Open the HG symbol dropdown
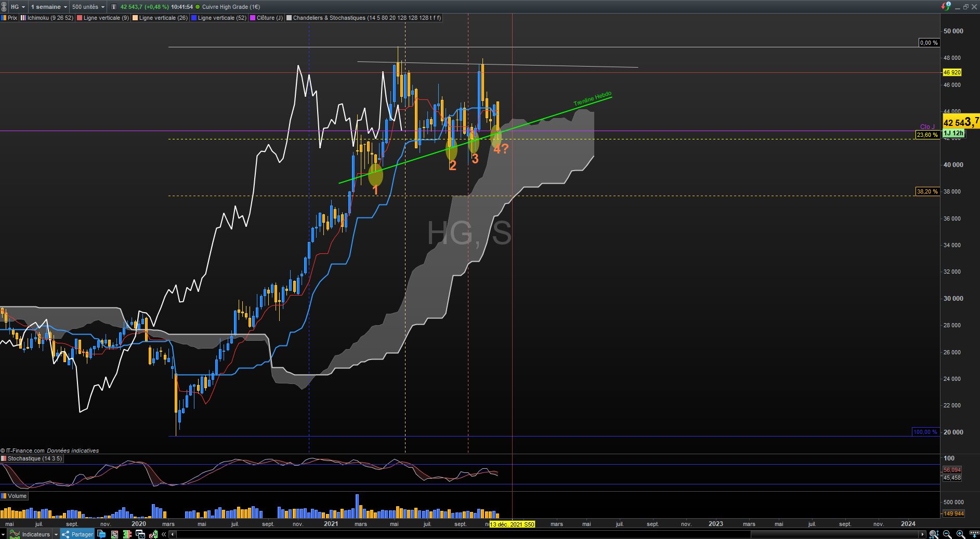Screen dimensions: 980x539 pos(18,7)
